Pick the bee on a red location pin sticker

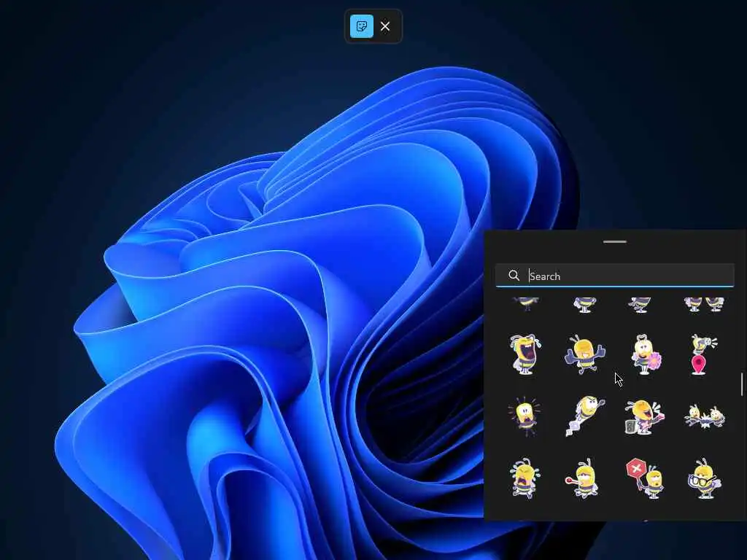tap(703, 354)
